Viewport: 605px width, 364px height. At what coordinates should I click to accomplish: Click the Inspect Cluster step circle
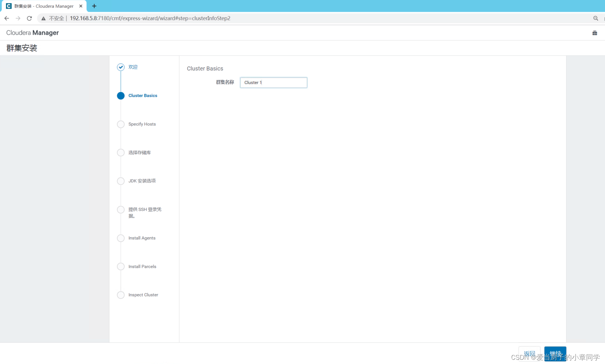pos(121,295)
